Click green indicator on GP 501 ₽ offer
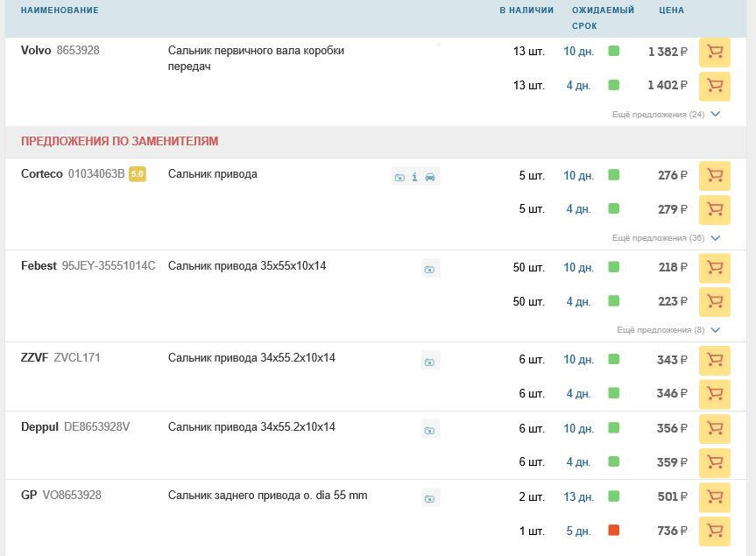Image resolution: width=756 pixels, height=556 pixels. (x=613, y=496)
